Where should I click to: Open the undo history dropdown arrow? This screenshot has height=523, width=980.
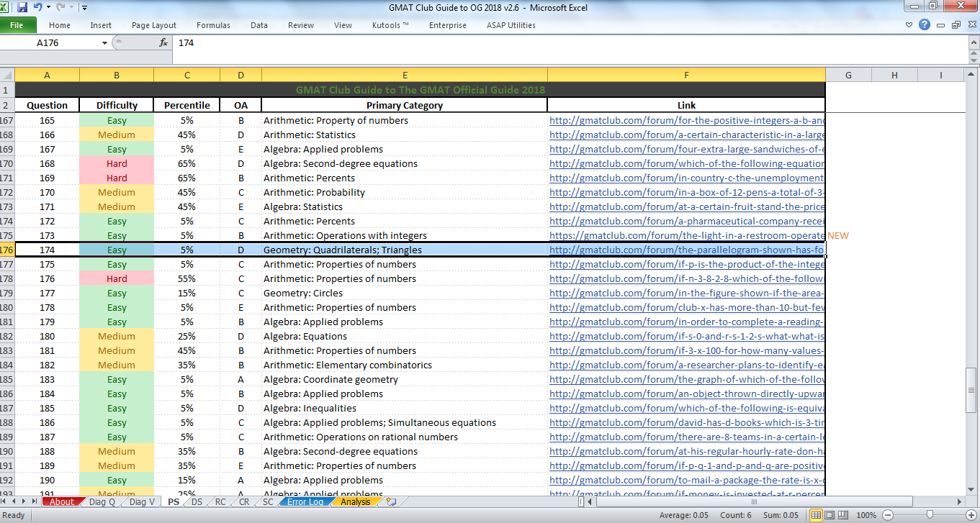coord(48,8)
